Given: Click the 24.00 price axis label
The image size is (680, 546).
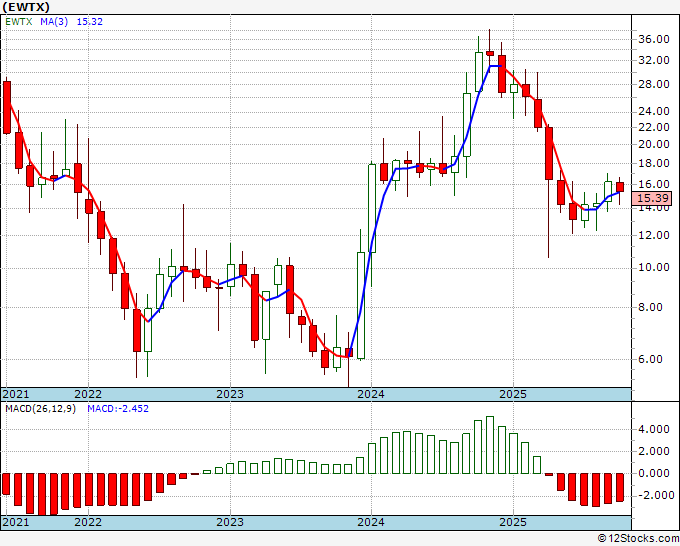Looking at the screenshot, I should [x=654, y=111].
